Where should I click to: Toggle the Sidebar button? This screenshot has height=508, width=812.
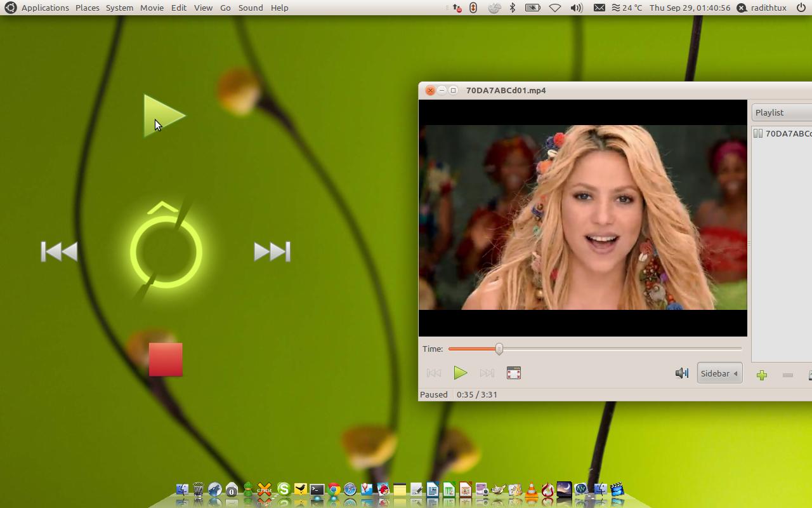719,373
